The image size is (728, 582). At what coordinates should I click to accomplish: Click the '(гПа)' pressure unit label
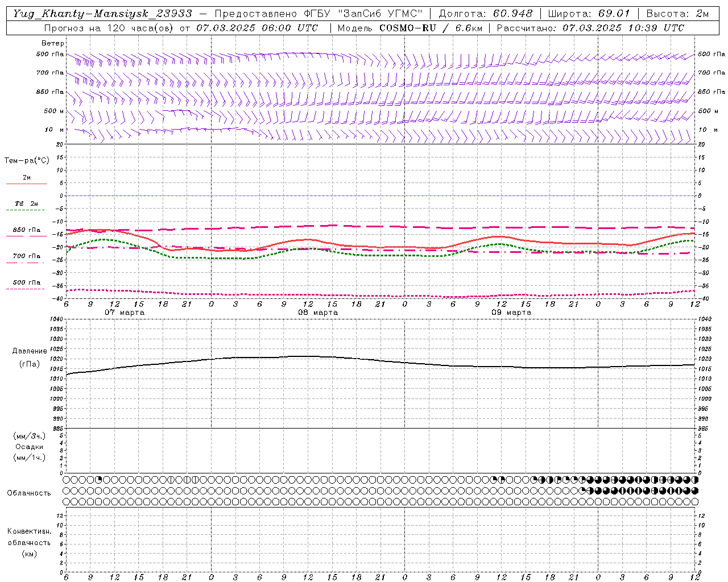coord(29,364)
